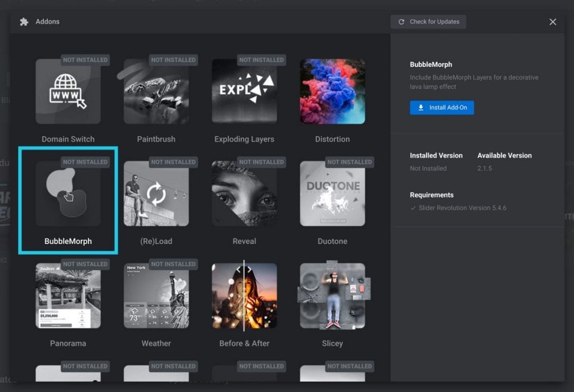
Task: Click the Installed Version heading
Action: tap(436, 156)
